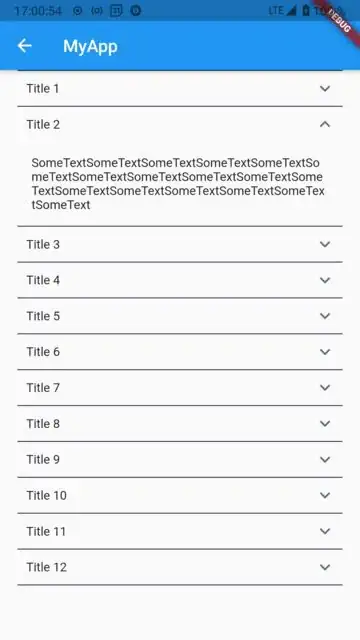
Task: Click the Title 2 header label
Action: point(43,124)
